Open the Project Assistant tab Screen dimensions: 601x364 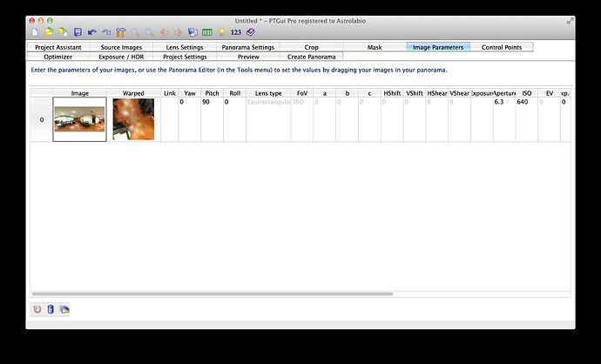click(58, 47)
